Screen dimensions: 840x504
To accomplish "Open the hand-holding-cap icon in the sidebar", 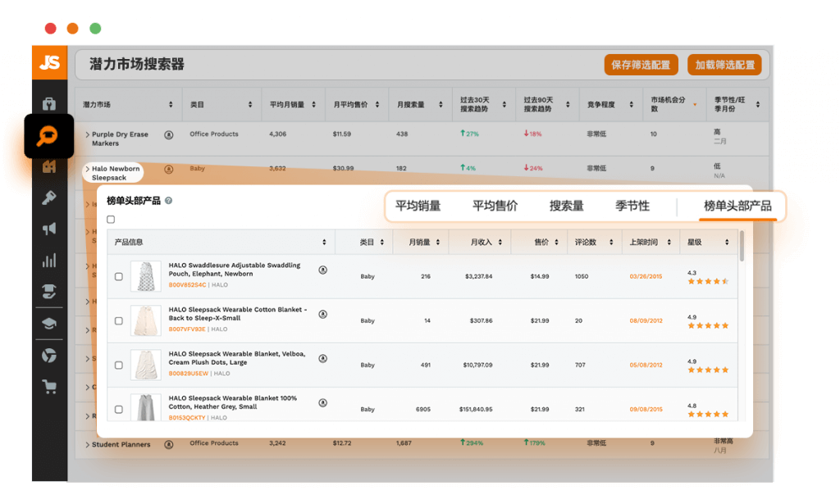I will click(x=49, y=292).
